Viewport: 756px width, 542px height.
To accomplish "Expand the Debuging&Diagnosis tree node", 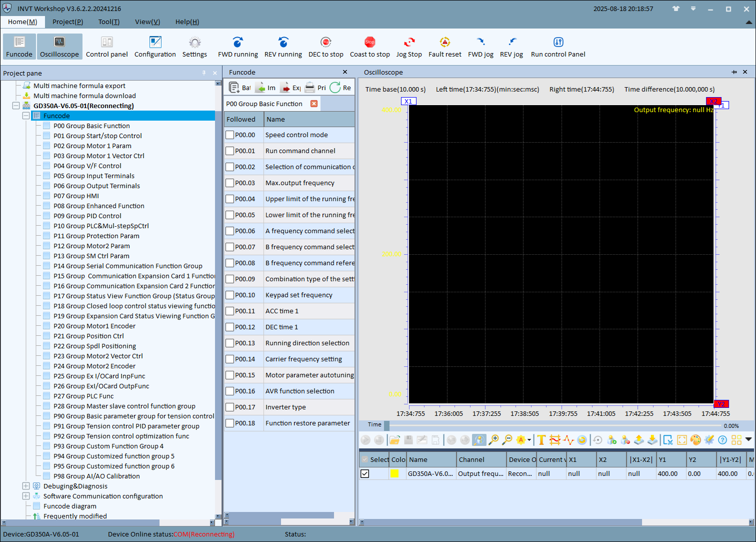I will 26,486.
